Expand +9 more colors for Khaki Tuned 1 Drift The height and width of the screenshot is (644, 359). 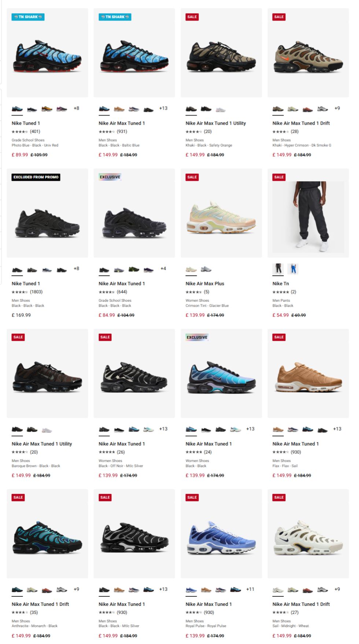tap(337, 108)
